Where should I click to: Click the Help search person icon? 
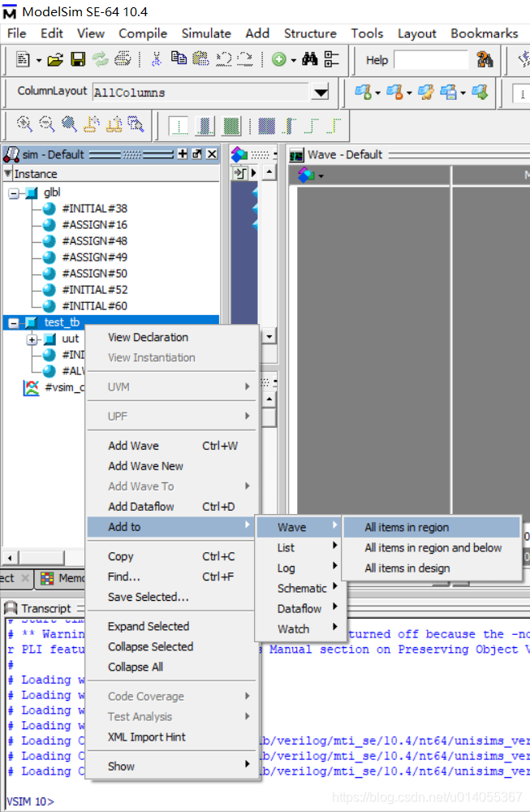485,59
